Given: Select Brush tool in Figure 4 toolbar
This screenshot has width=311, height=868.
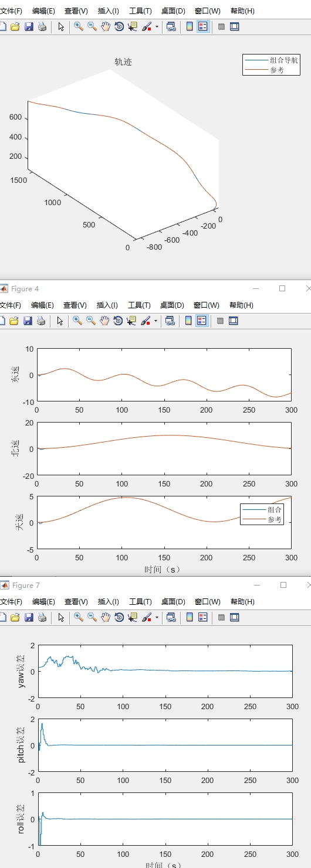Looking at the screenshot, I should pos(147,321).
